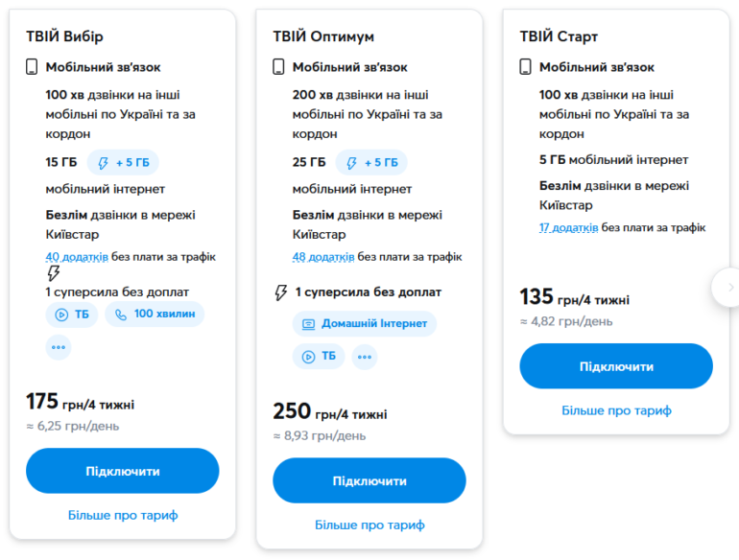Click lightning icon in ТВІЙ Вибір card

tap(54, 273)
